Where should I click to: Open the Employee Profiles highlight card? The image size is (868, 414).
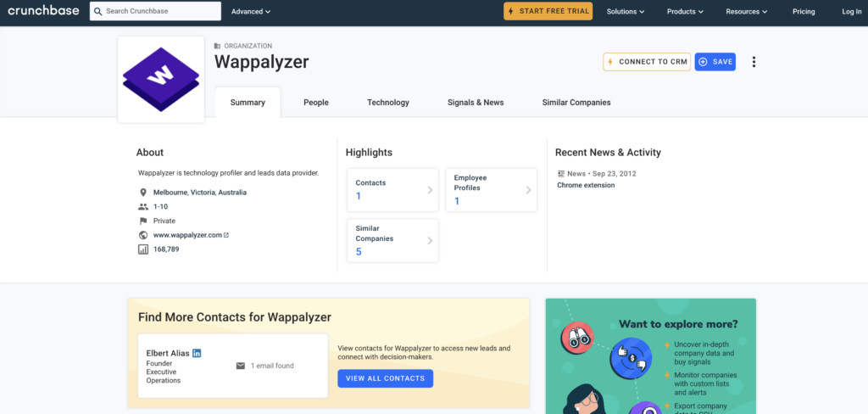(x=491, y=189)
